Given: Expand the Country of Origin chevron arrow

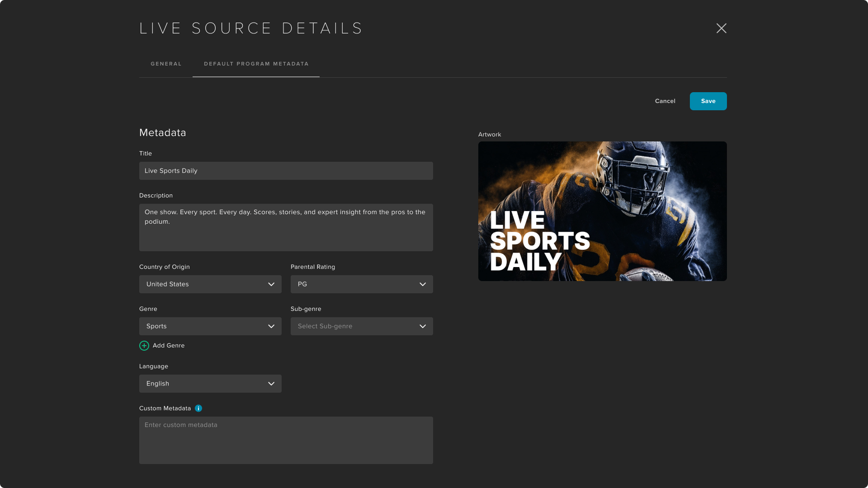Looking at the screenshot, I should pos(271,284).
